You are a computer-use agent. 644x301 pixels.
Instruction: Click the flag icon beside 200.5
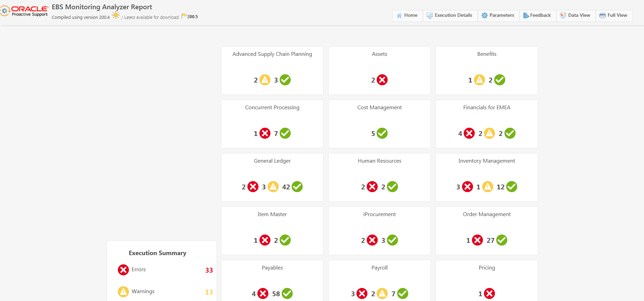coord(184,15)
